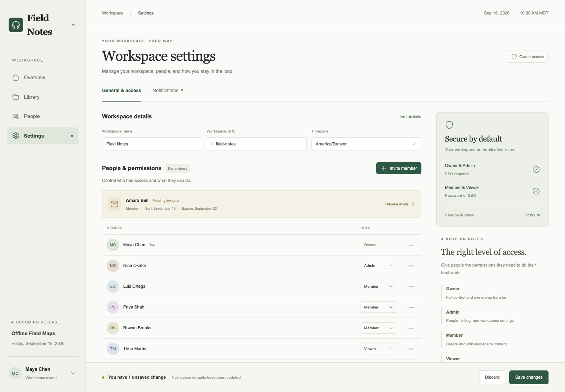Click the TM avatar for Theo Martin
The height and width of the screenshot is (392, 565).
click(x=113, y=349)
